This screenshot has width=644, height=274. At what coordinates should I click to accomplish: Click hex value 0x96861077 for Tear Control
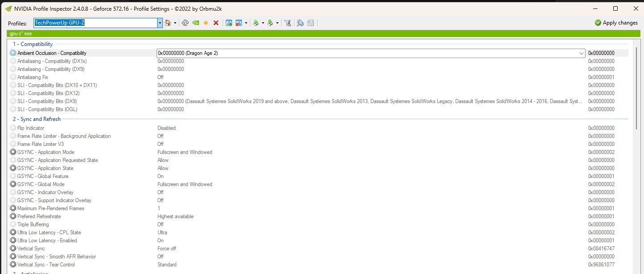[x=601, y=265]
